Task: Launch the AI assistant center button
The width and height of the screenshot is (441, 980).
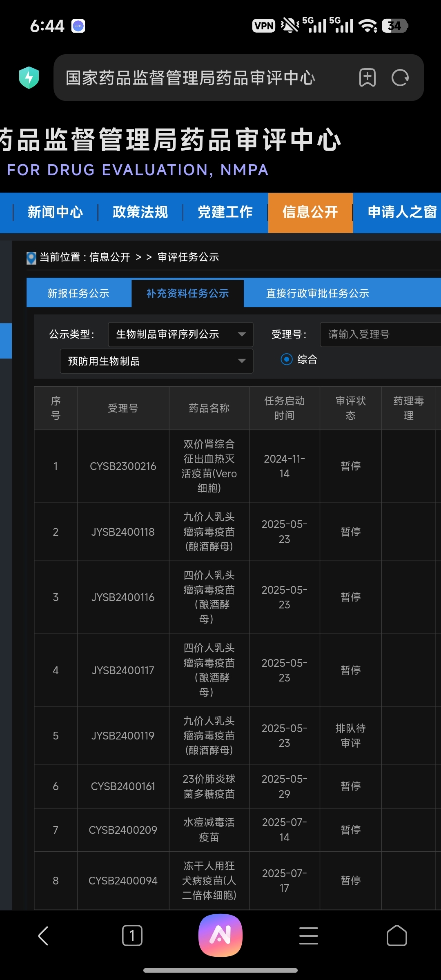Action: click(220, 935)
